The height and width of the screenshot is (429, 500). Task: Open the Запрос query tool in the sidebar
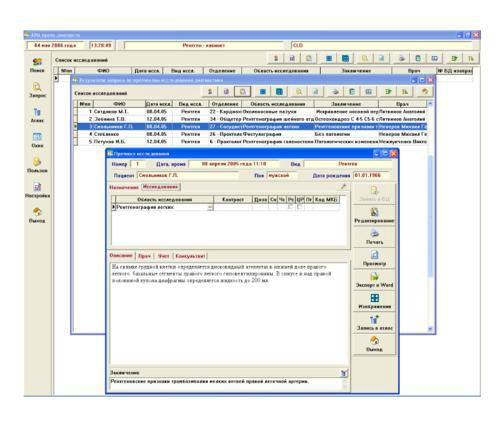click(x=37, y=90)
